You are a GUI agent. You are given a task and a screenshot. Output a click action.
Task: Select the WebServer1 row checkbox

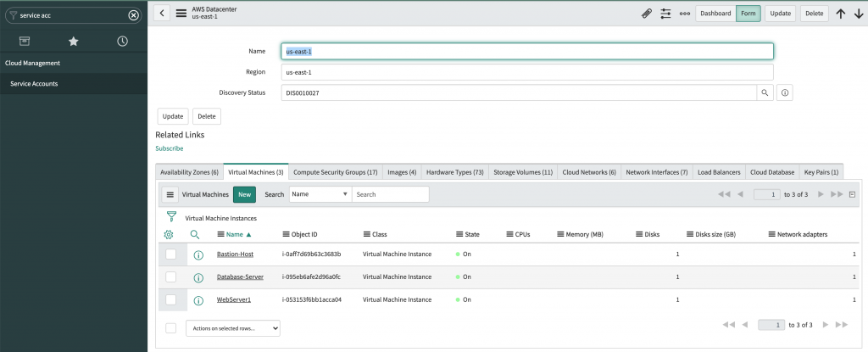(x=171, y=299)
